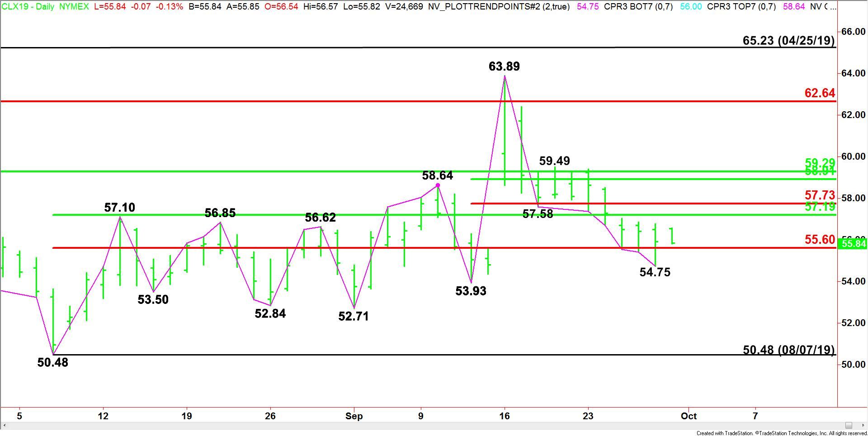Click the 54.75 swing low label
This screenshot has height=436, width=868.
[x=655, y=272]
